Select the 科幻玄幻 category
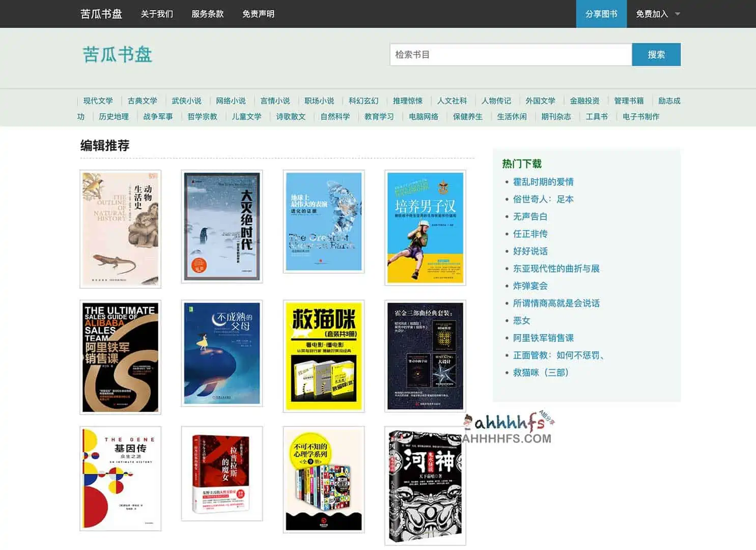The image size is (756, 550). pos(363,101)
